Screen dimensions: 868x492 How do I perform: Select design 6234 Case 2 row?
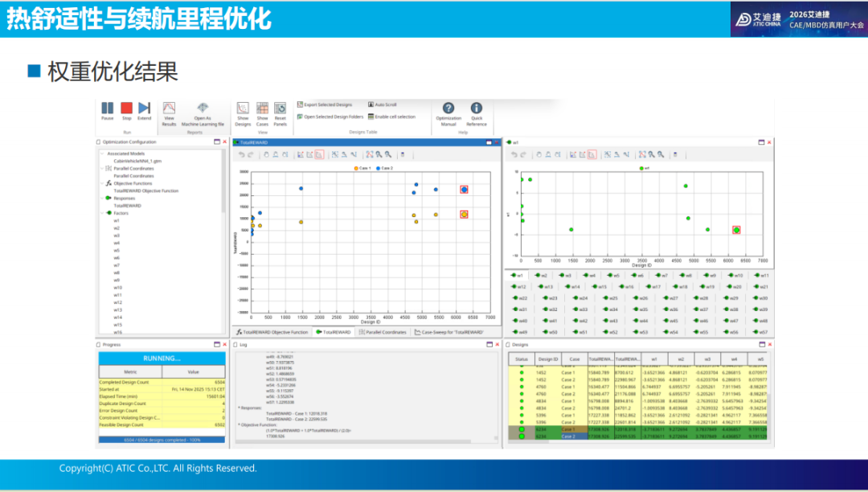click(x=637, y=436)
